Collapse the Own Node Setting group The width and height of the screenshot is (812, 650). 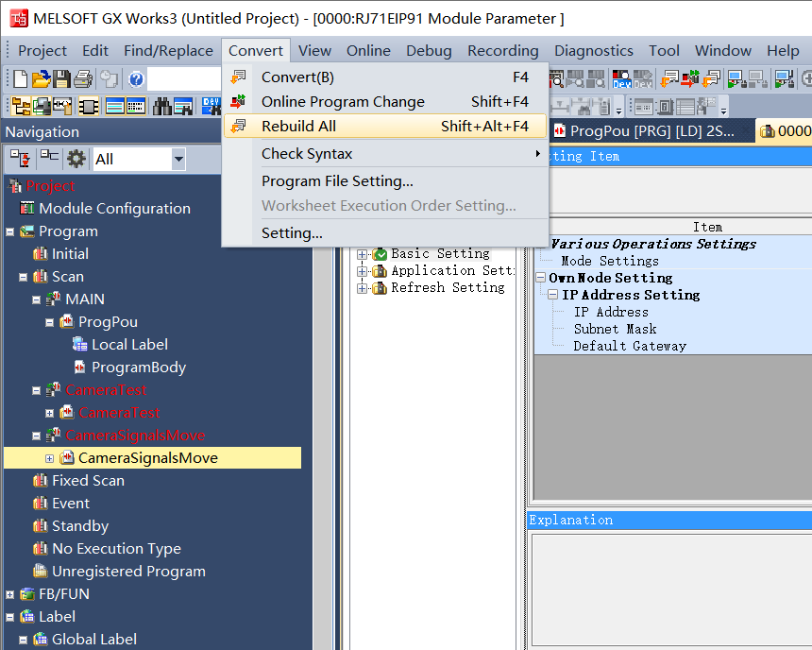tap(541, 278)
